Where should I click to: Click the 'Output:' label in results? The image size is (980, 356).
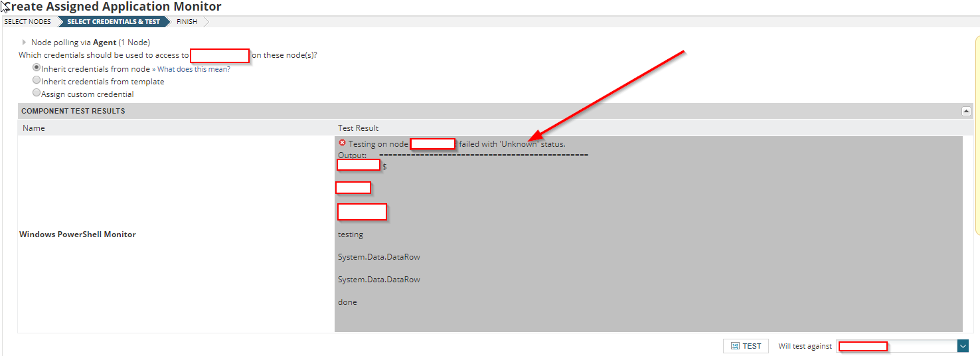tap(353, 155)
